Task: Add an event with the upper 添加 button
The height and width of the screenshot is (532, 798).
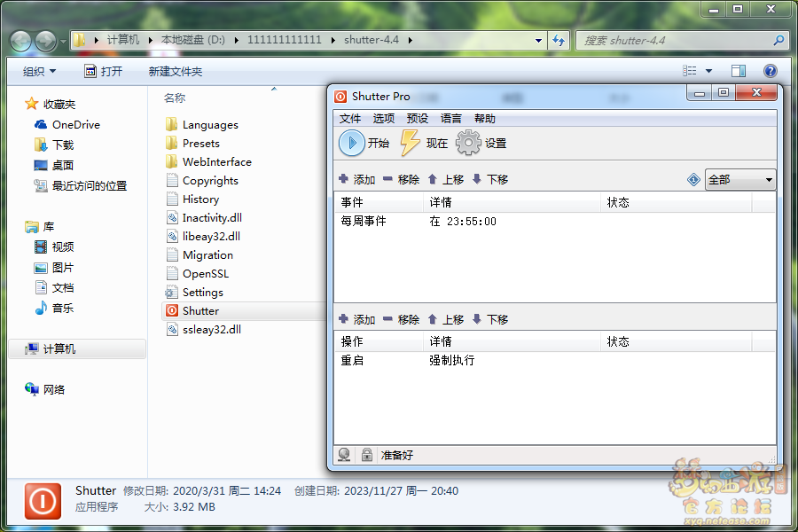Action: (357, 179)
